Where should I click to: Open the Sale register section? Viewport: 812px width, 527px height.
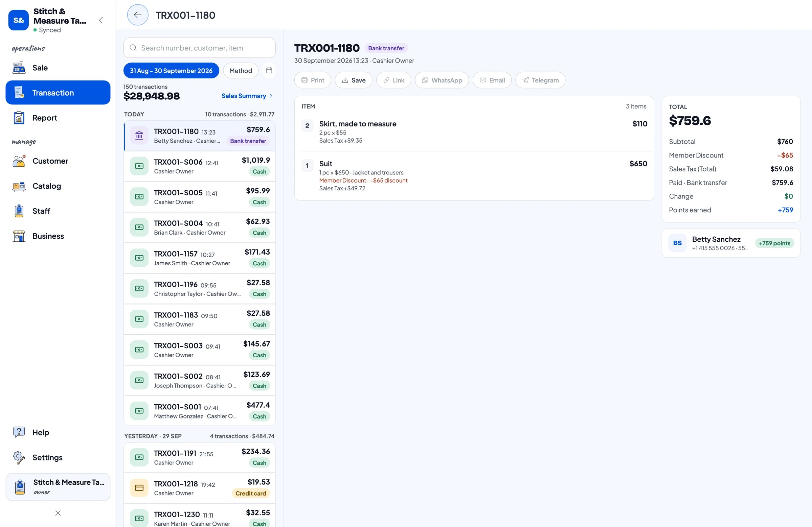58,68
